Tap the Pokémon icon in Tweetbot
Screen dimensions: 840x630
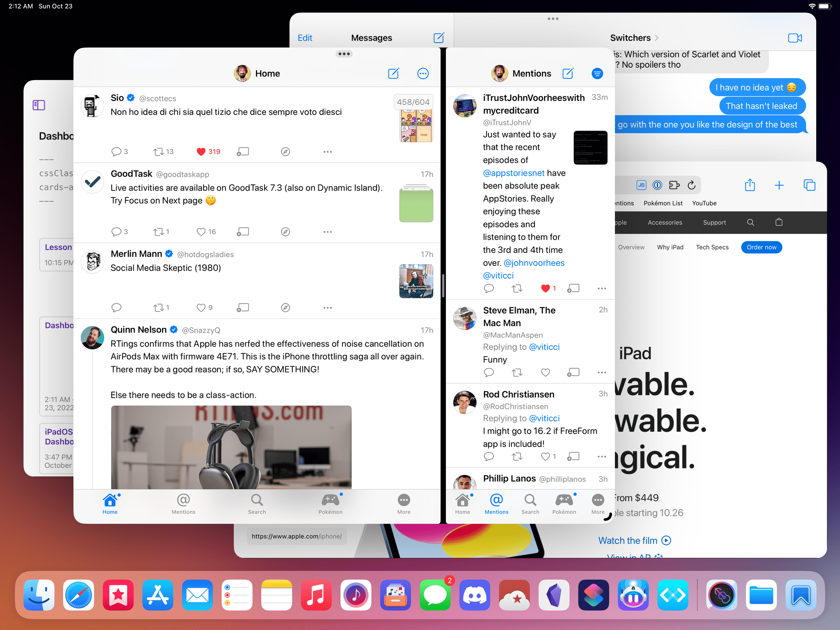click(330, 501)
